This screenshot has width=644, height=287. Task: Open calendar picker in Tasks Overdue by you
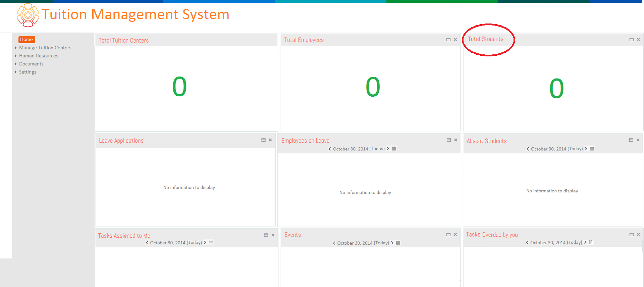[x=591, y=242]
